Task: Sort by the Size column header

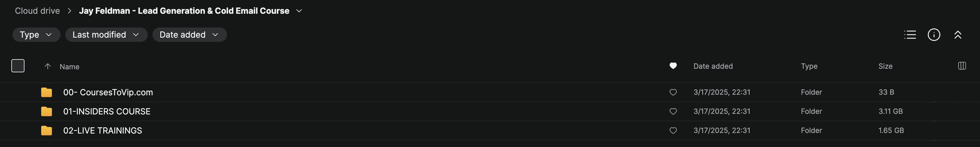Action: (885, 66)
